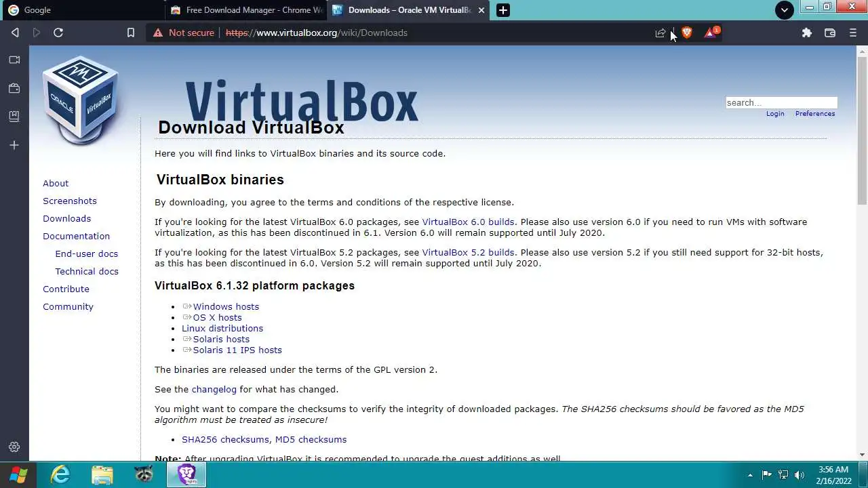The height and width of the screenshot is (488, 868).
Task: Open About in the side menu
Action: tap(56, 183)
